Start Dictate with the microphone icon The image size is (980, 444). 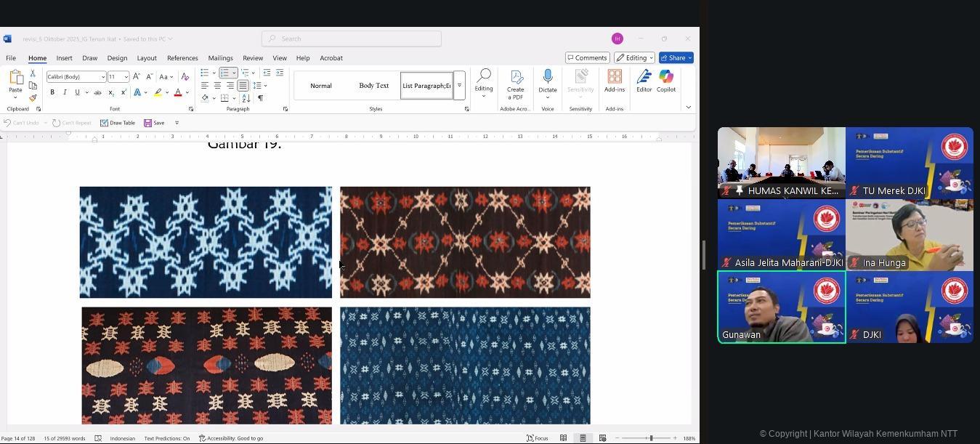point(548,77)
